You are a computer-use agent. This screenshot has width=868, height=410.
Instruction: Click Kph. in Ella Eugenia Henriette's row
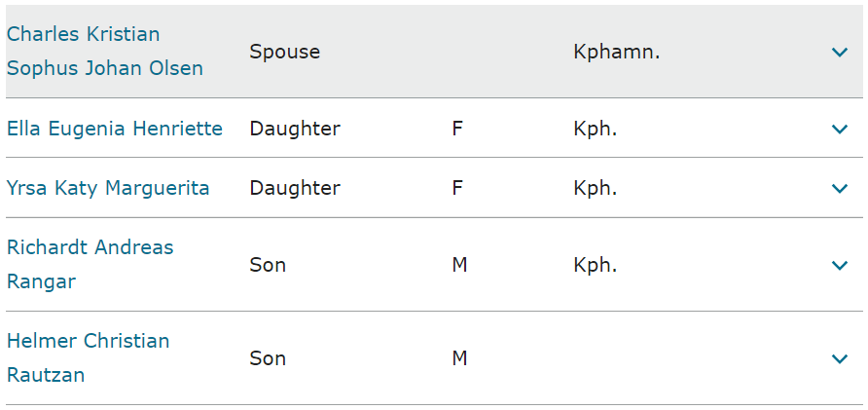coord(596,129)
